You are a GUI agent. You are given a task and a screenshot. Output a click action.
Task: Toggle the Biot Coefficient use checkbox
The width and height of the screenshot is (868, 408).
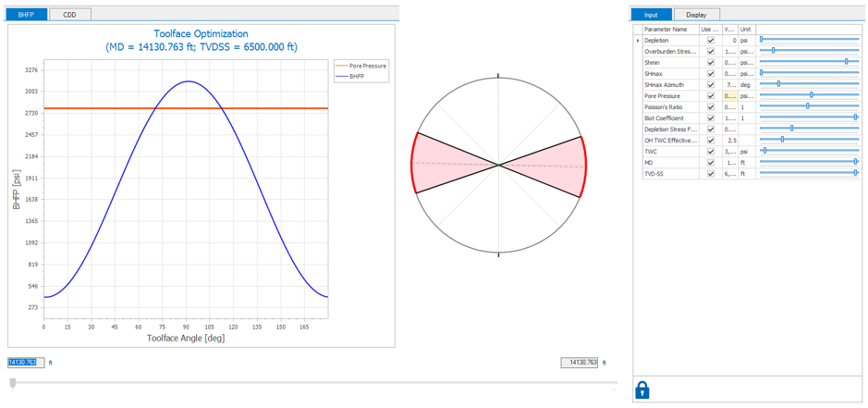pos(711,118)
